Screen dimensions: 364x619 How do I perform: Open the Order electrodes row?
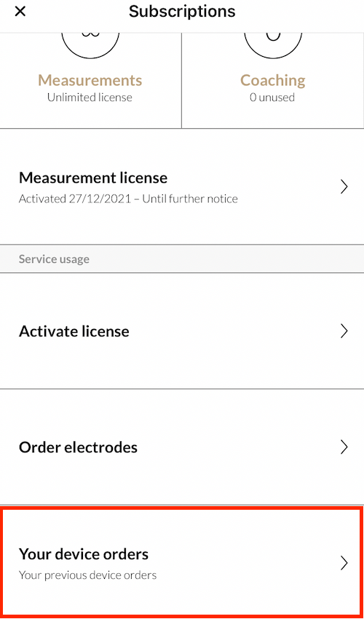click(182, 447)
